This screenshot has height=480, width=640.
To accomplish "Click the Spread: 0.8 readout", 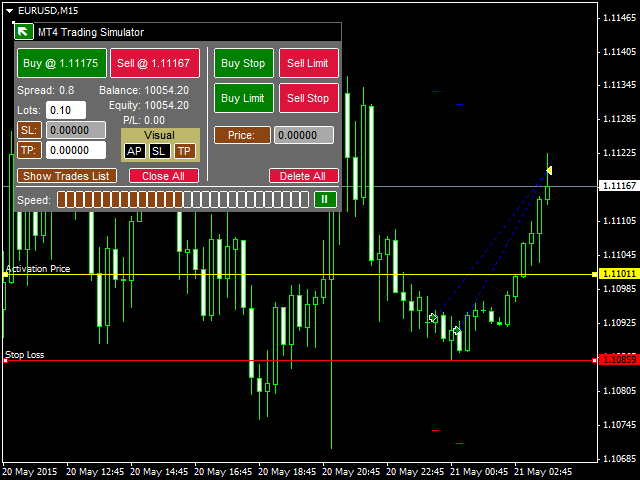I will [x=46, y=90].
